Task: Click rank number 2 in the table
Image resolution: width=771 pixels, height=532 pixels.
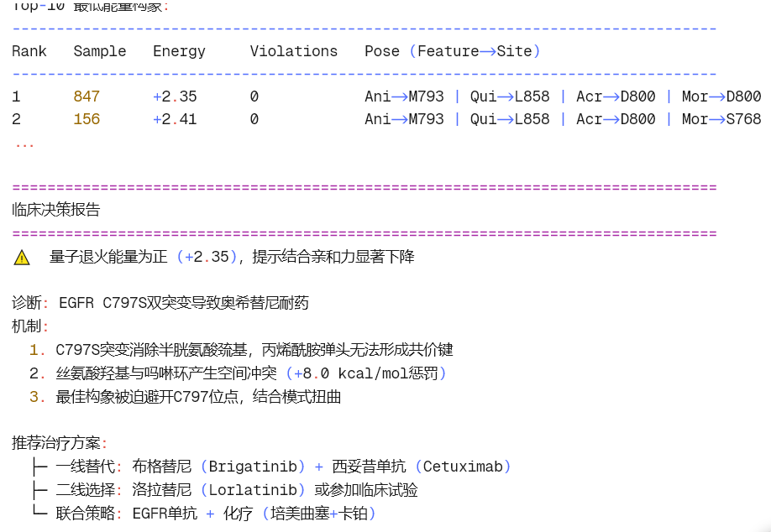Action: tap(16, 119)
